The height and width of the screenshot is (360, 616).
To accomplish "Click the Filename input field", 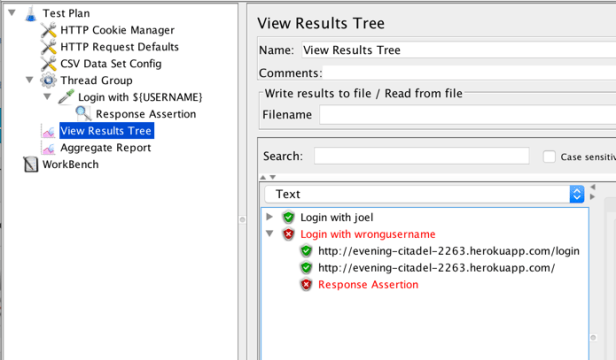I will (x=468, y=115).
